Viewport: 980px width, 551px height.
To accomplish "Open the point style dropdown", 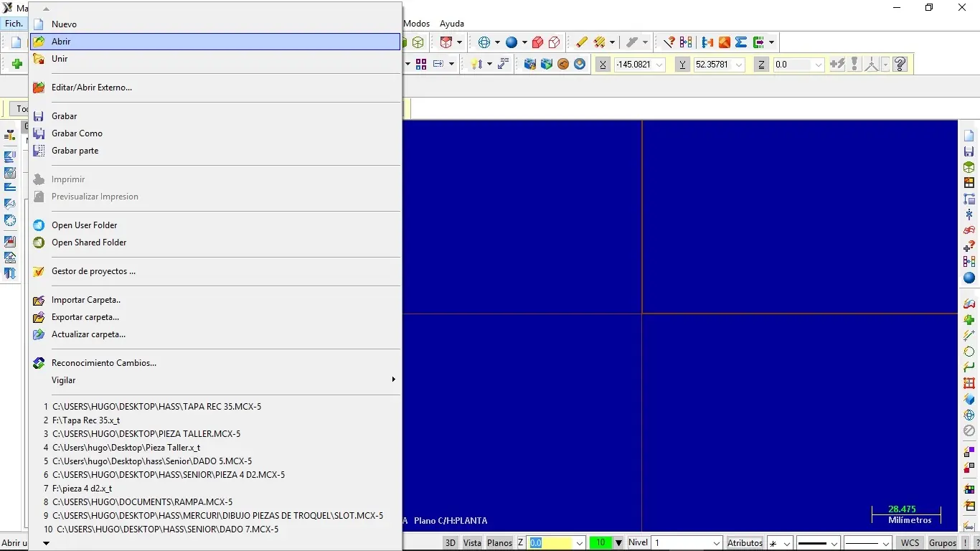I will [x=786, y=543].
